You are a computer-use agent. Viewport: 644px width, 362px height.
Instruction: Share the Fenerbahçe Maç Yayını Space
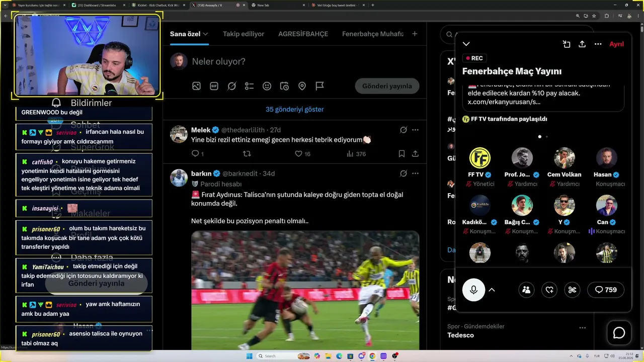(582, 44)
